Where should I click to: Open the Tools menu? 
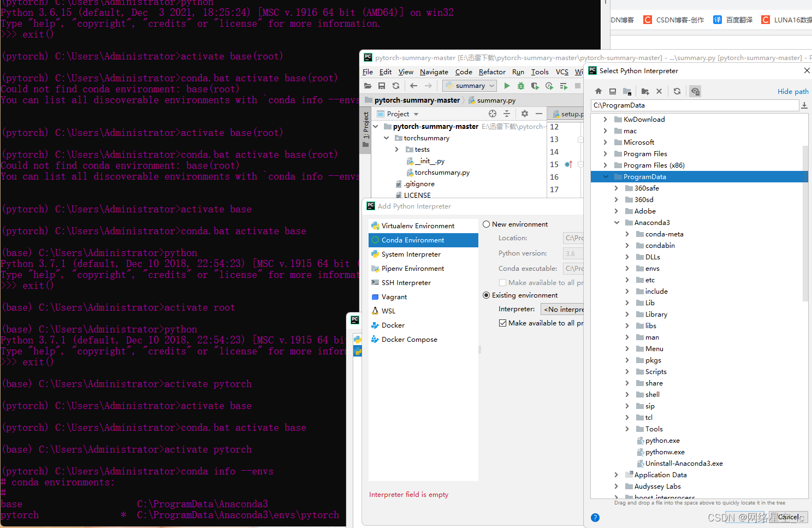[540, 72]
